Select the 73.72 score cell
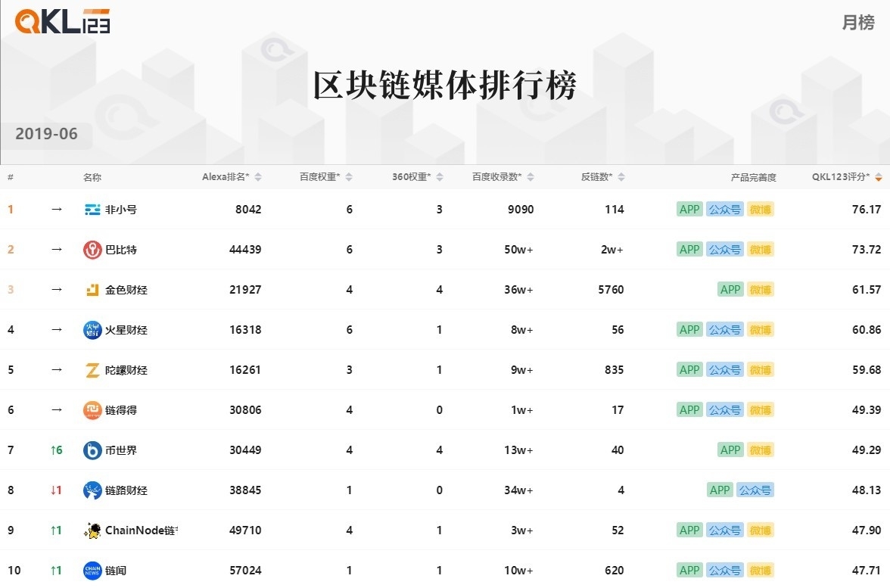This screenshot has height=588, width=890. point(866,250)
